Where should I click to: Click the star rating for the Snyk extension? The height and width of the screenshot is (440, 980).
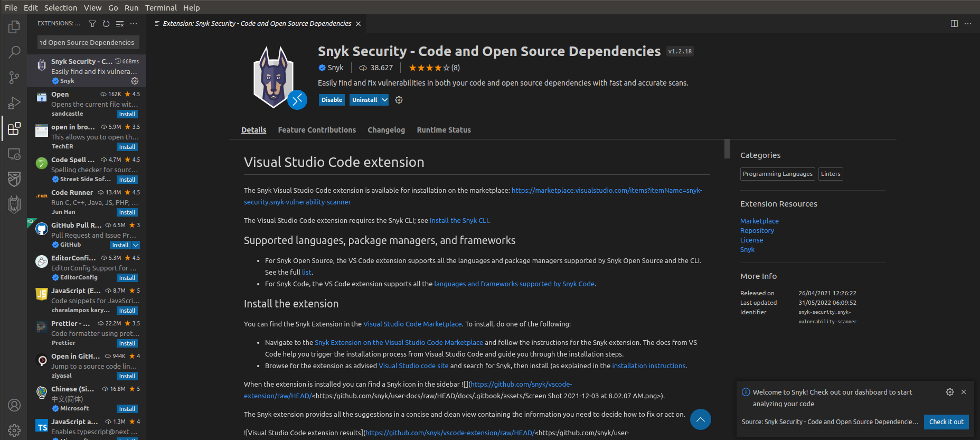click(434, 68)
